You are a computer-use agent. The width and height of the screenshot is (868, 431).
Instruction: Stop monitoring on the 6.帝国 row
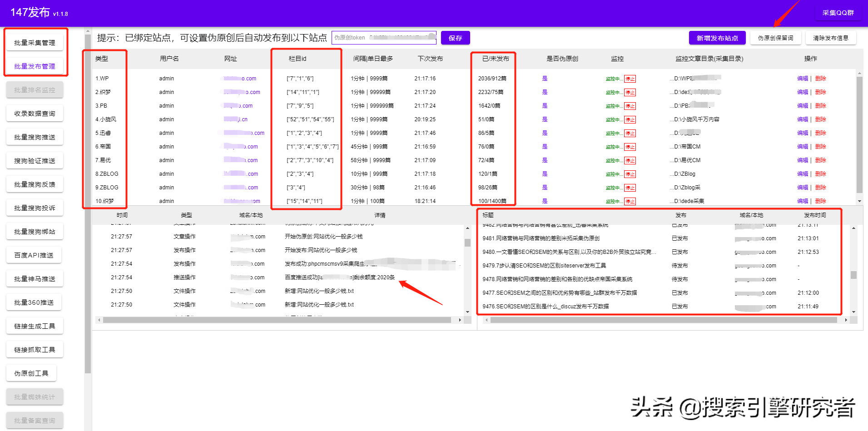click(630, 147)
